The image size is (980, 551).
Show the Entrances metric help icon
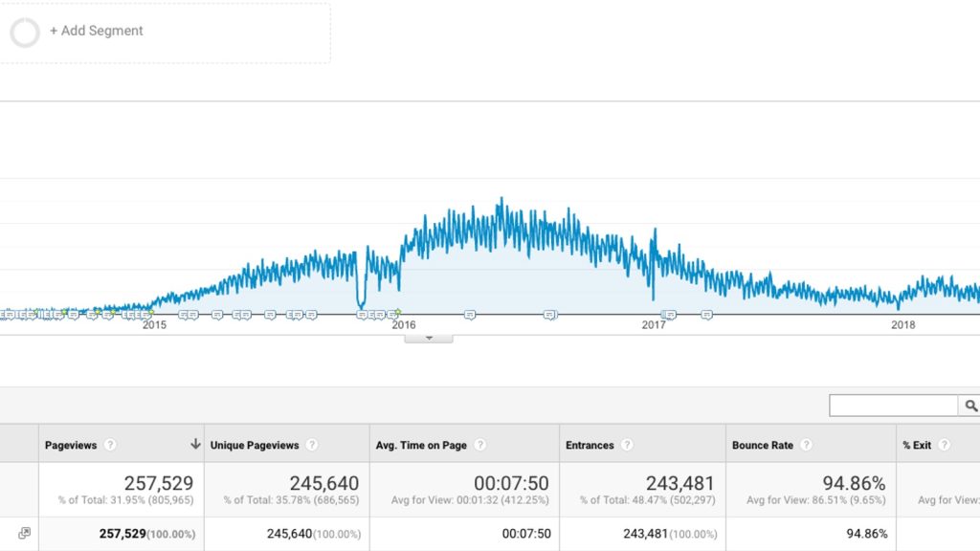pyautogui.click(x=627, y=445)
